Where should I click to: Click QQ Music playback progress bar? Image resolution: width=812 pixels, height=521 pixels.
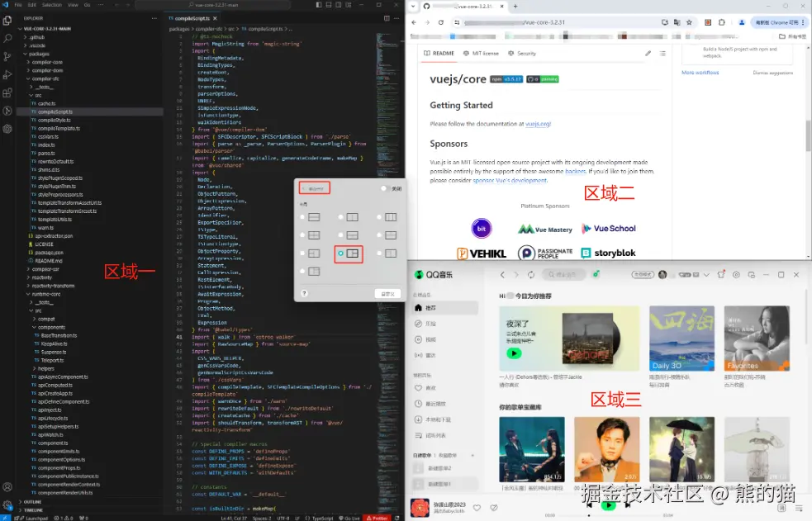[610, 514]
